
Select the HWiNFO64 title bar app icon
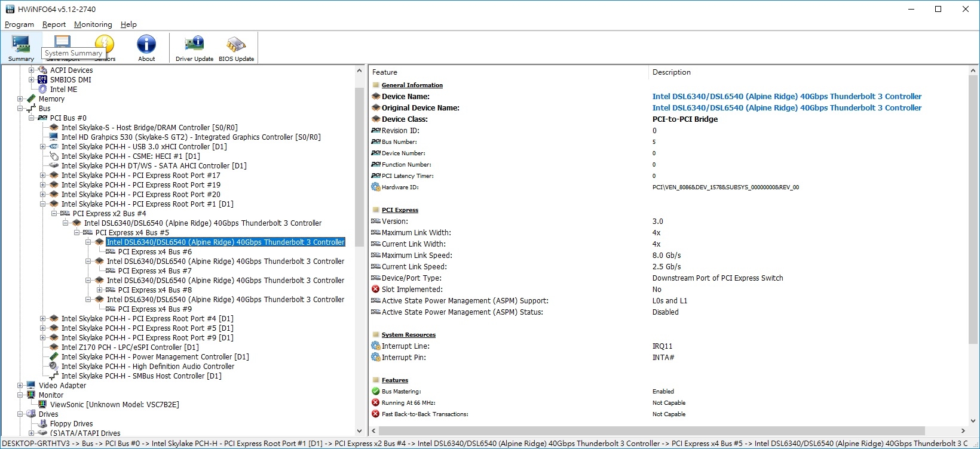(10, 9)
